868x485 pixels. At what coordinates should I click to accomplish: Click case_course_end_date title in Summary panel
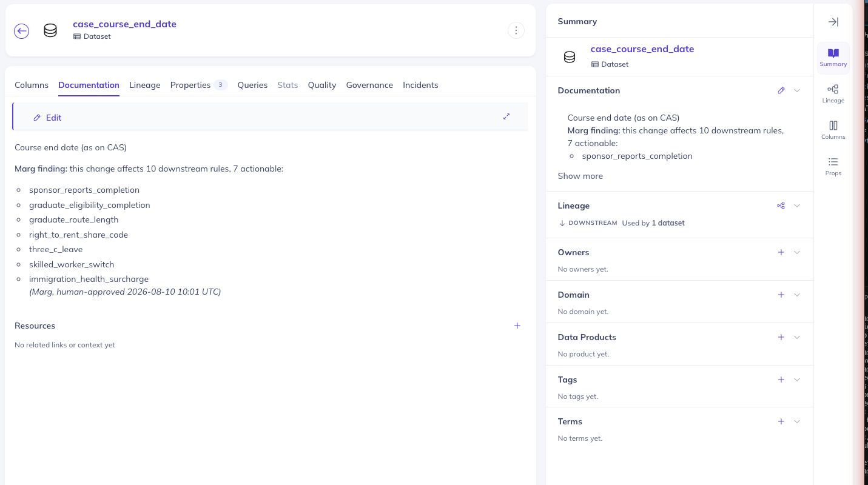click(x=642, y=49)
